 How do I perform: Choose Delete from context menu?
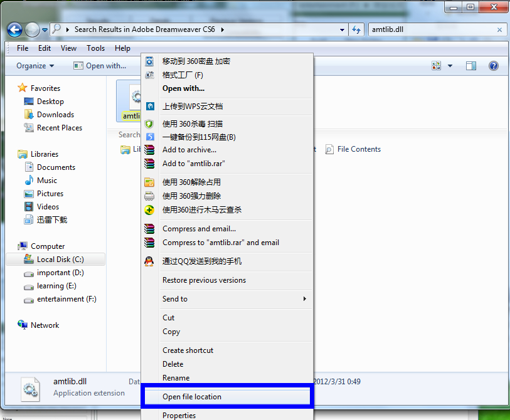pyautogui.click(x=228, y=364)
